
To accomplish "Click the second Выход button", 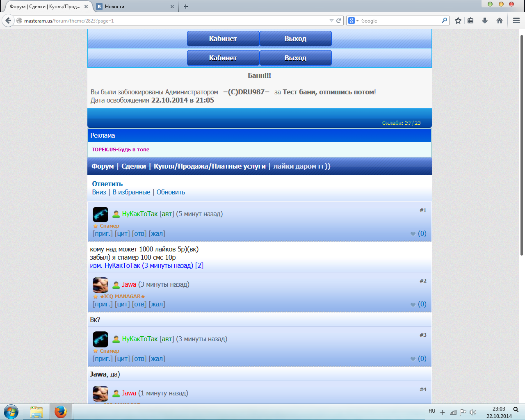I will pos(295,58).
